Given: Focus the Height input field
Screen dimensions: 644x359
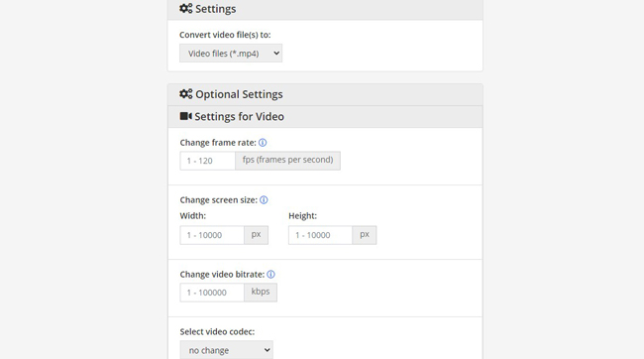Looking at the screenshot, I should (320, 235).
